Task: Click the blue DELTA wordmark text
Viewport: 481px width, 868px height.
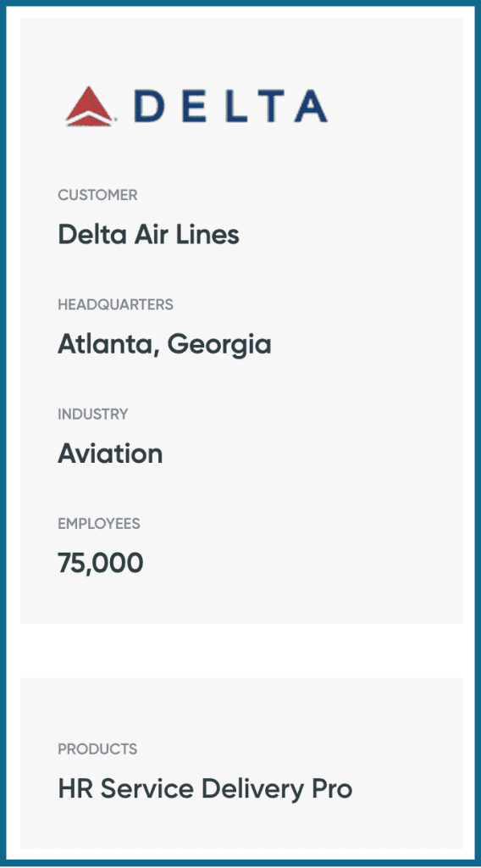Action: point(231,106)
